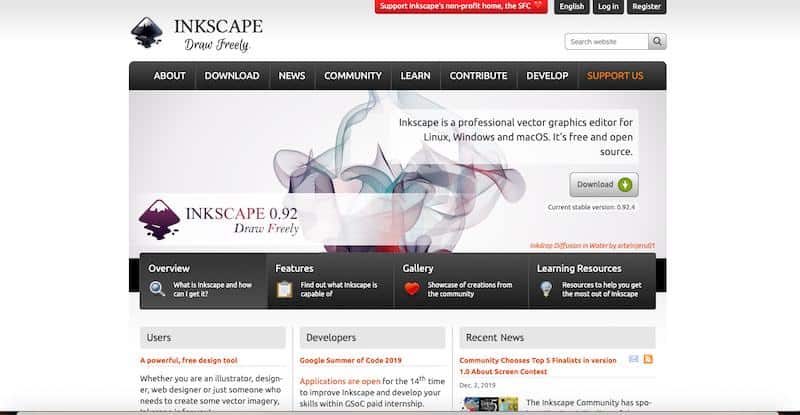Viewport: 800px width, 415px height.
Task: Open the Features tab card
Action: (x=331, y=281)
